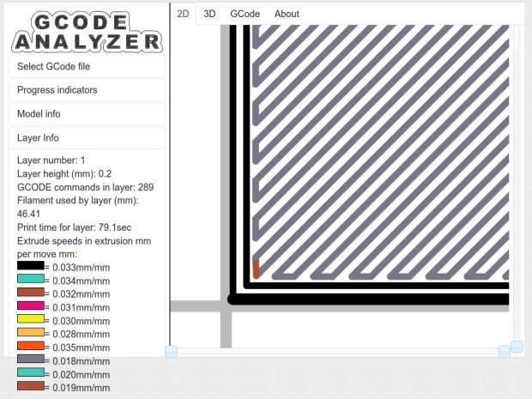The width and height of the screenshot is (532, 399).
Task: Click the GCode Analyzer logo
Action: 87,33
